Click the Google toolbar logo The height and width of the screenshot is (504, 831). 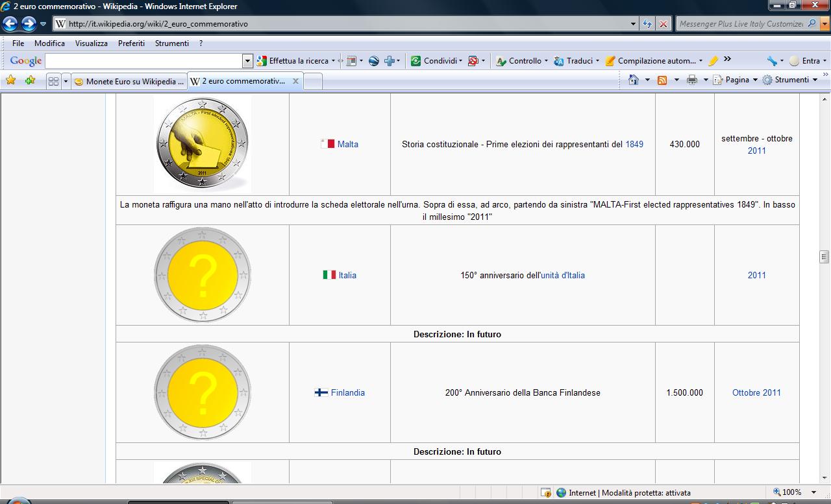pyautogui.click(x=26, y=61)
